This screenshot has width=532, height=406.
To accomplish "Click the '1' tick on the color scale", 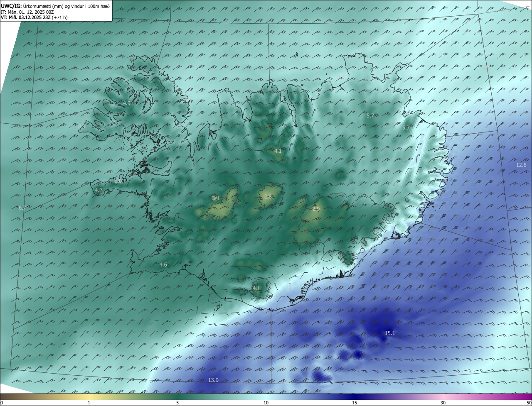I will [89, 403].
